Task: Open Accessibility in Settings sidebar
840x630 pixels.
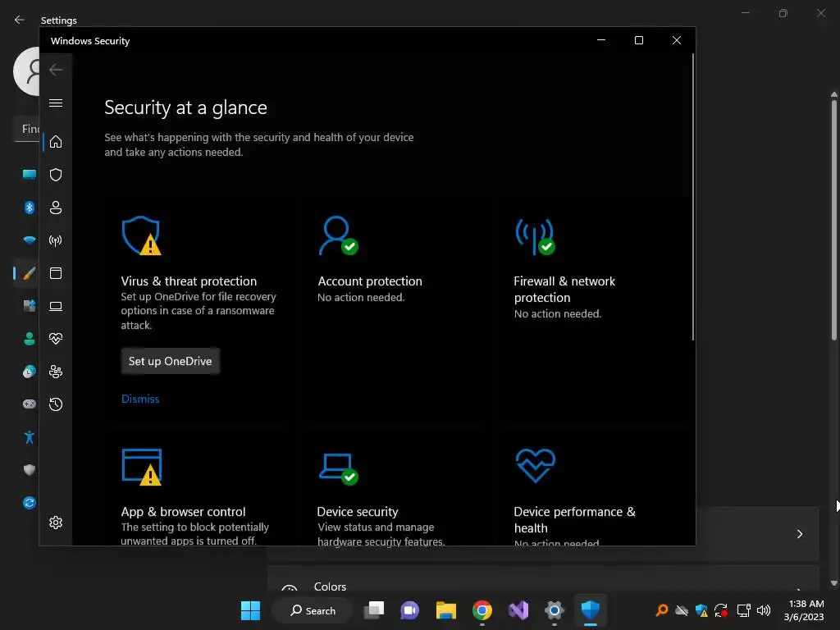Action: click(x=29, y=437)
